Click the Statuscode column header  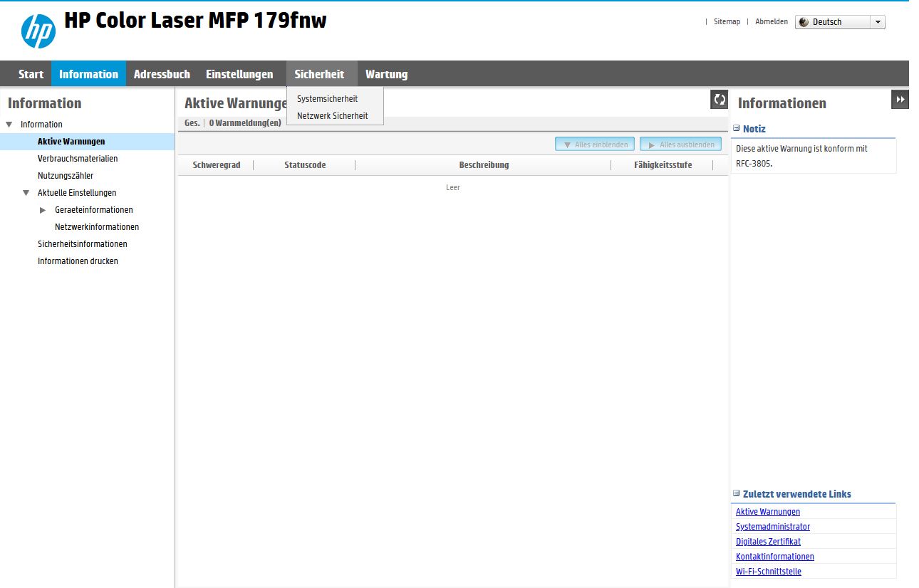305,165
